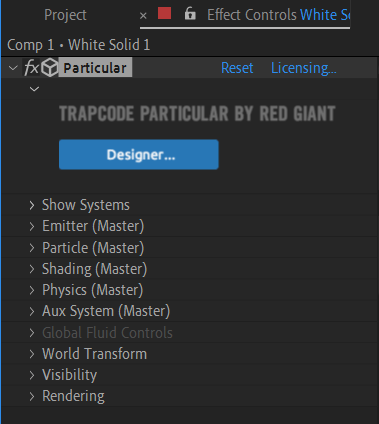Collapse the Trapcode logo section chevron

point(34,89)
